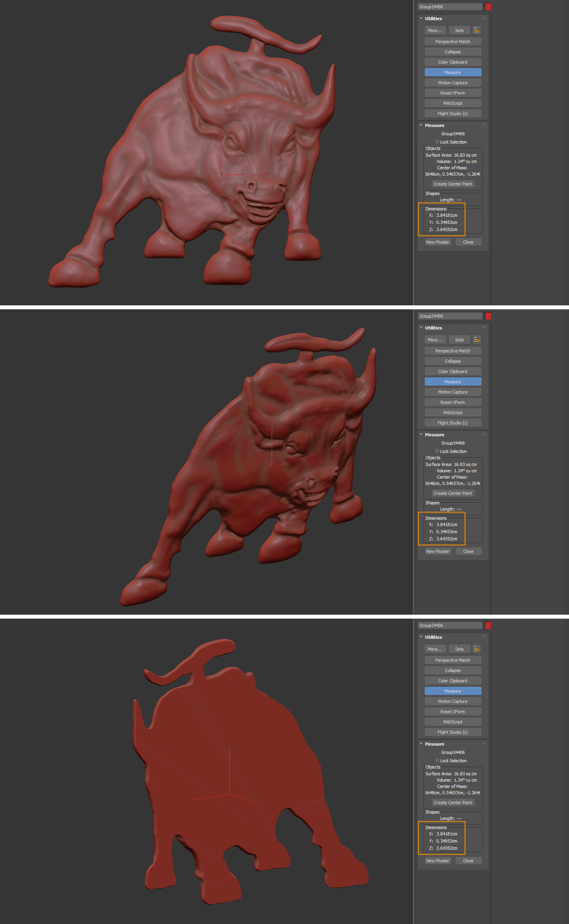Click the Group34406 name field in middle panel
Image resolution: width=569 pixels, height=924 pixels.
[450, 316]
